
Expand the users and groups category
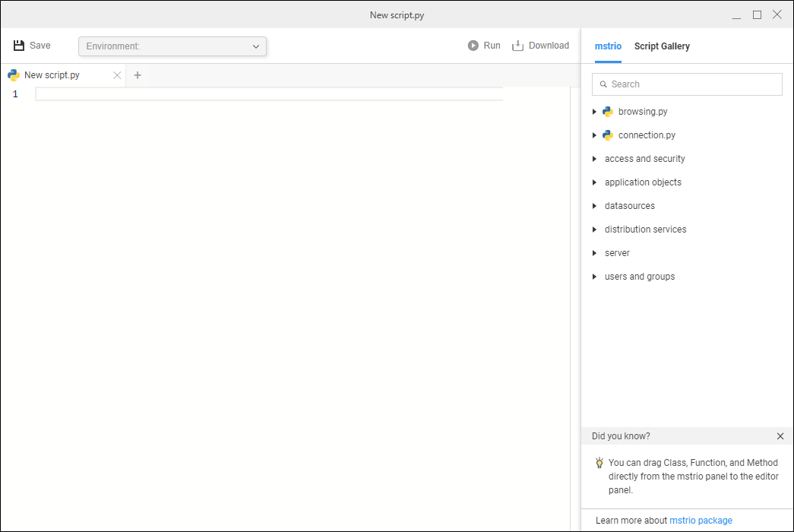(594, 277)
